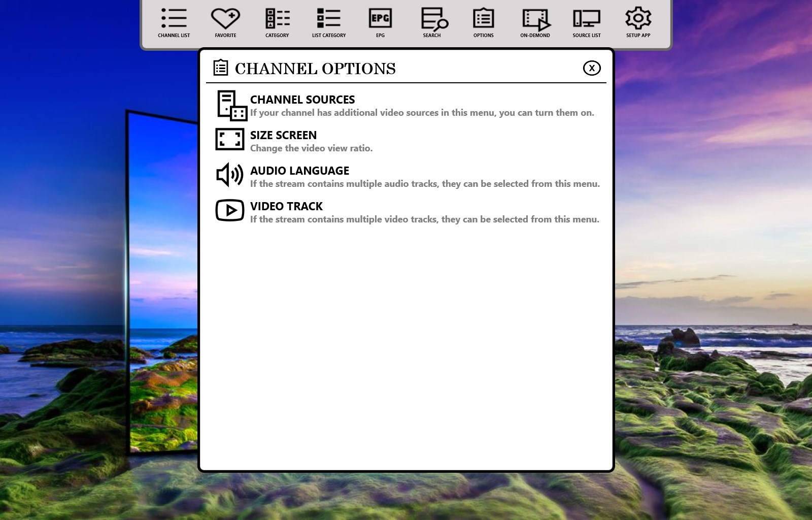The height and width of the screenshot is (520, 812).
Task: Open the EPG program guide icon
Action: coord(380,18)
